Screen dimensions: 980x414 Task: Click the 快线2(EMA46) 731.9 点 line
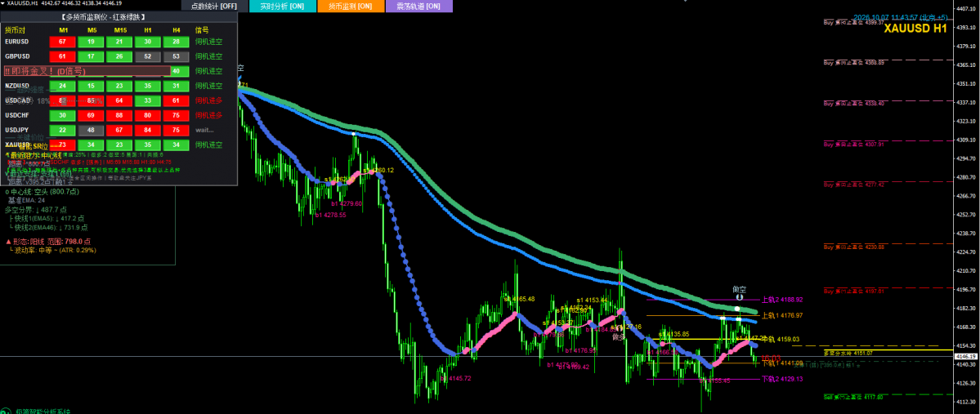[x=49, y=227]
